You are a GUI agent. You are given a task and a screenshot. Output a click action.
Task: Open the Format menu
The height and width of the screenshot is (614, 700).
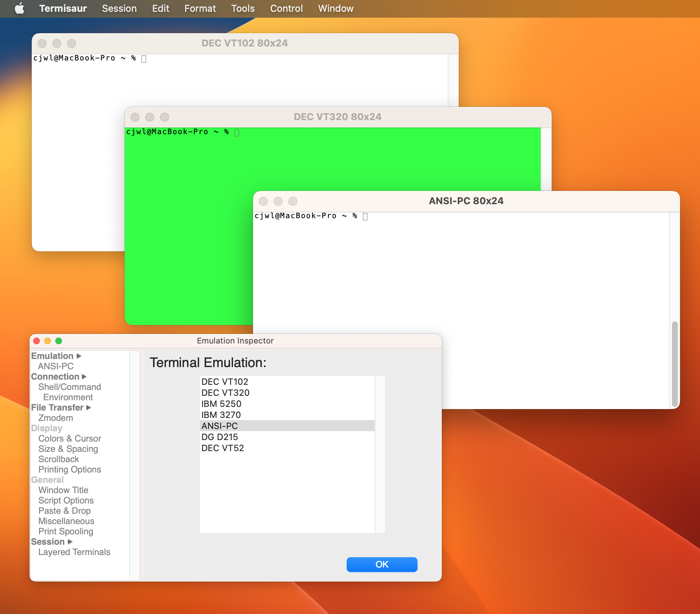point(200,8)
